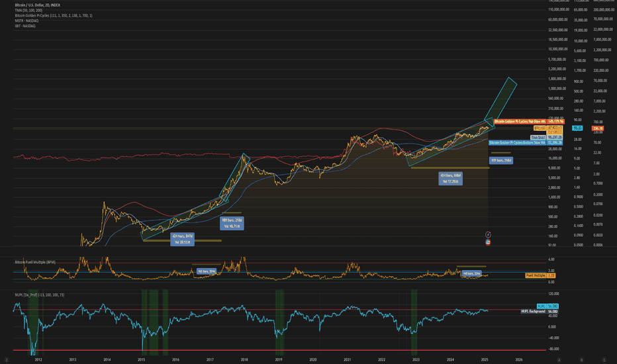617x364 pixels.
Task: Click the 2017 label on the time axis
Action: [x=210, y=359]
